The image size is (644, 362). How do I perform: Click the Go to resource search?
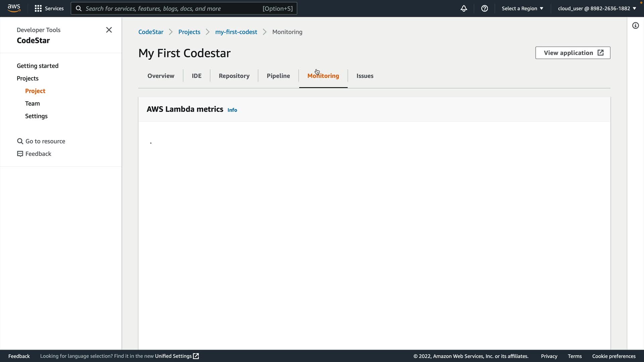tap(41, 141)
